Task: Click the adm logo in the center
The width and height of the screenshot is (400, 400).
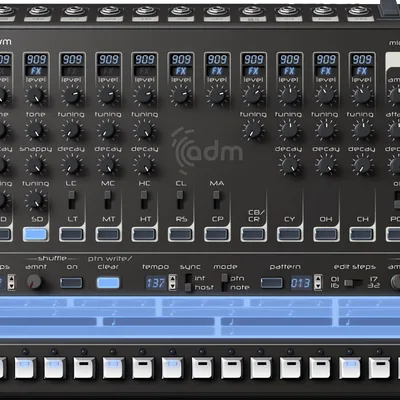Action: 207,151
